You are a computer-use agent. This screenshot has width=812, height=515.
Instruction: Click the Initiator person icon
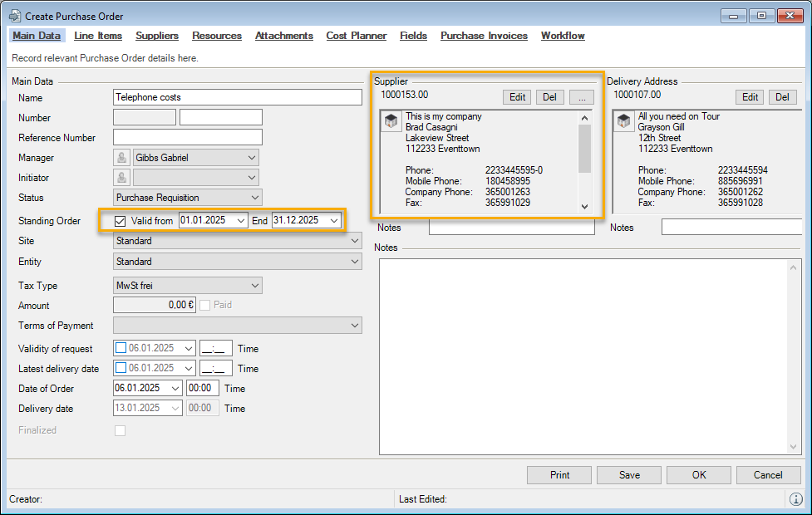click(122, 178)
